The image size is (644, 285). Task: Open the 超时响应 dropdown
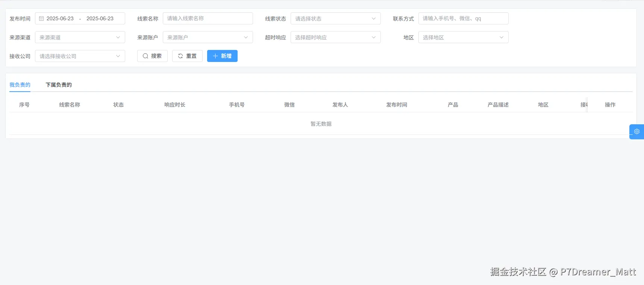336,37
